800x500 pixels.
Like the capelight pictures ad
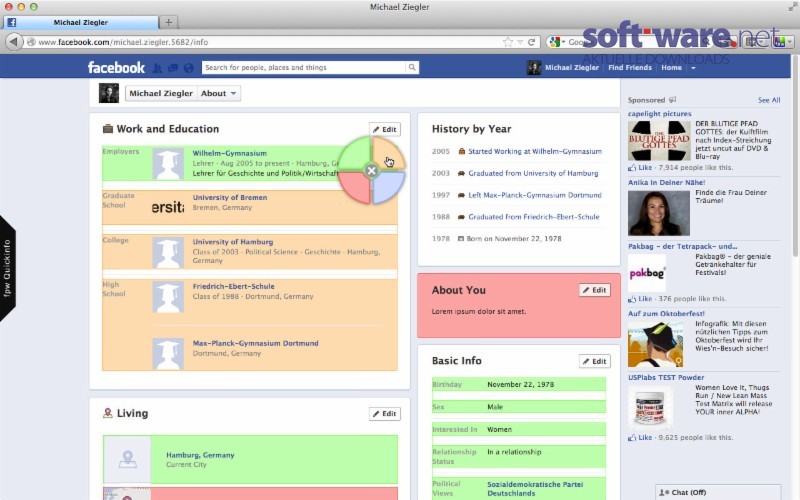(645, 167)
